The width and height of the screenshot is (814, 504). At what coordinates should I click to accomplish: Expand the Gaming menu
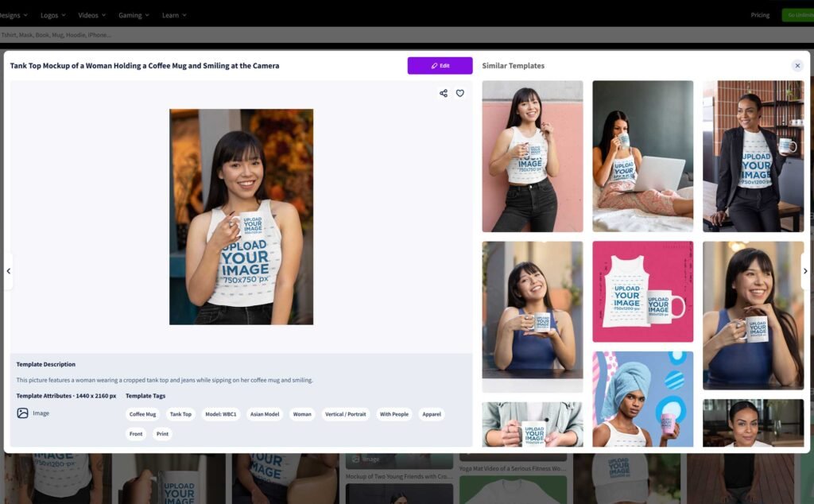[x=134, y=15]
